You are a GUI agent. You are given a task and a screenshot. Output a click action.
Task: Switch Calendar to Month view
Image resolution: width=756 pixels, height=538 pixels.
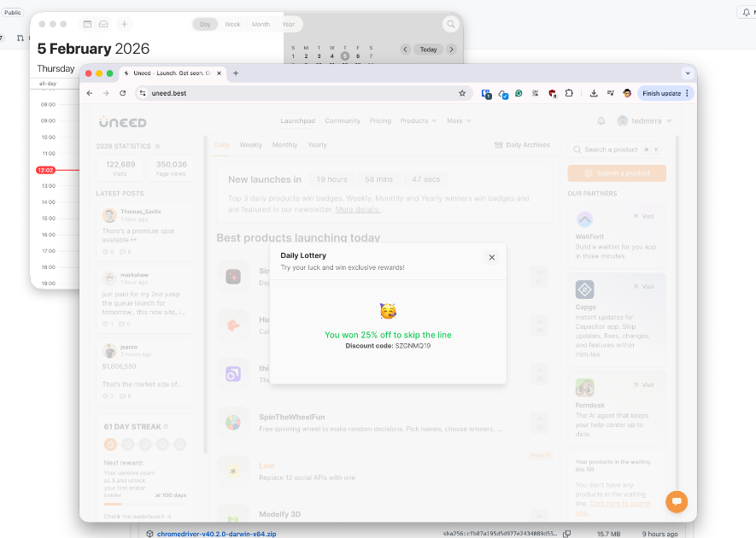coord(261,25)
